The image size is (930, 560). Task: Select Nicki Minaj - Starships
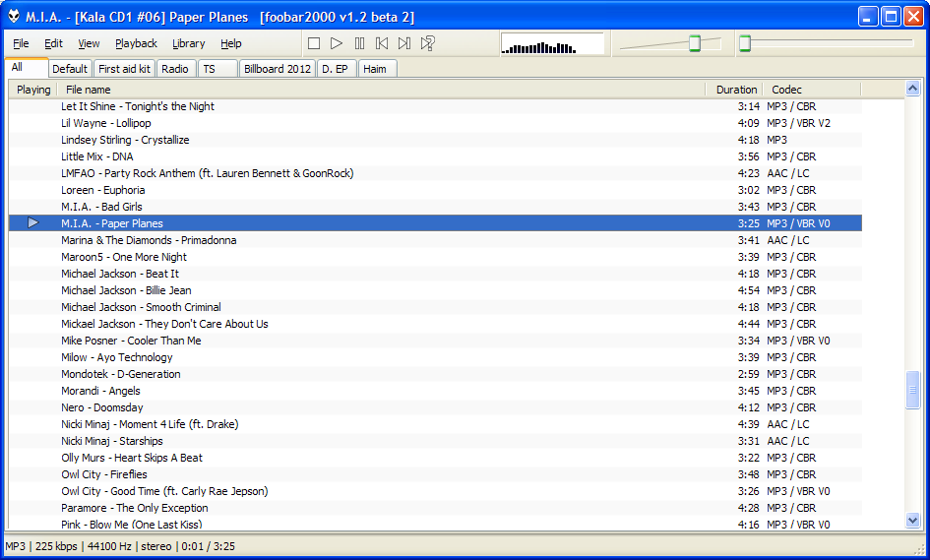point(435,441)
